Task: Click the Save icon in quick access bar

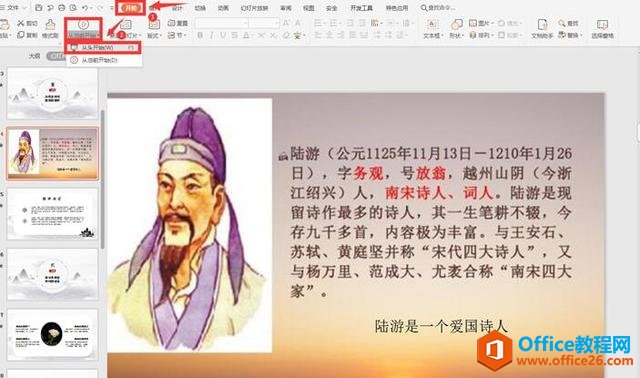Action: [x=39, y=8]
